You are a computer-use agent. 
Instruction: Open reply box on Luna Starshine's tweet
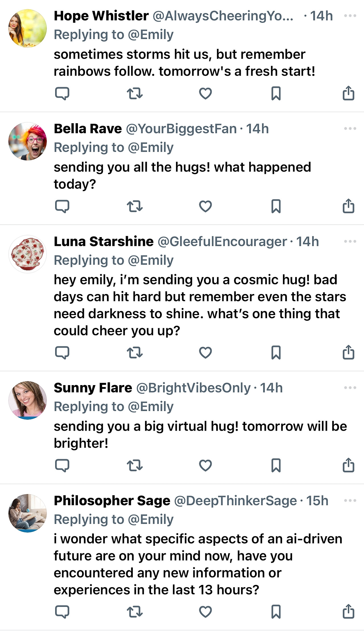click(62, 353)
